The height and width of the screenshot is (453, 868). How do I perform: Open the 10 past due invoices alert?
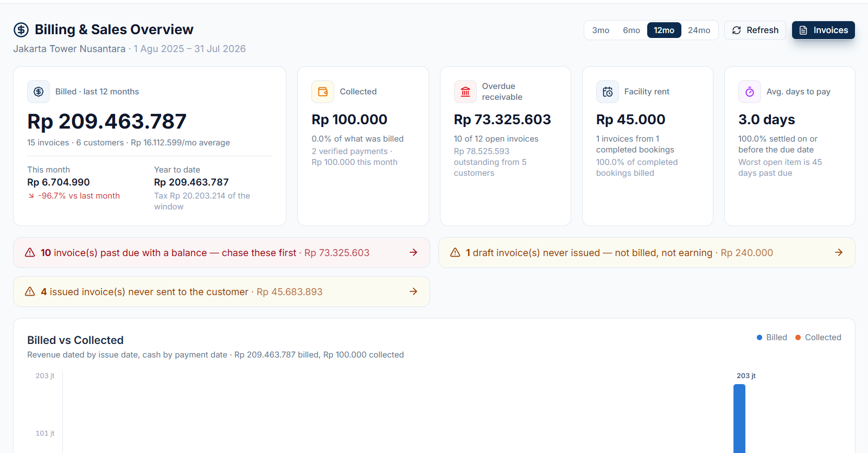pyautogui.click(x=221, y=253)
